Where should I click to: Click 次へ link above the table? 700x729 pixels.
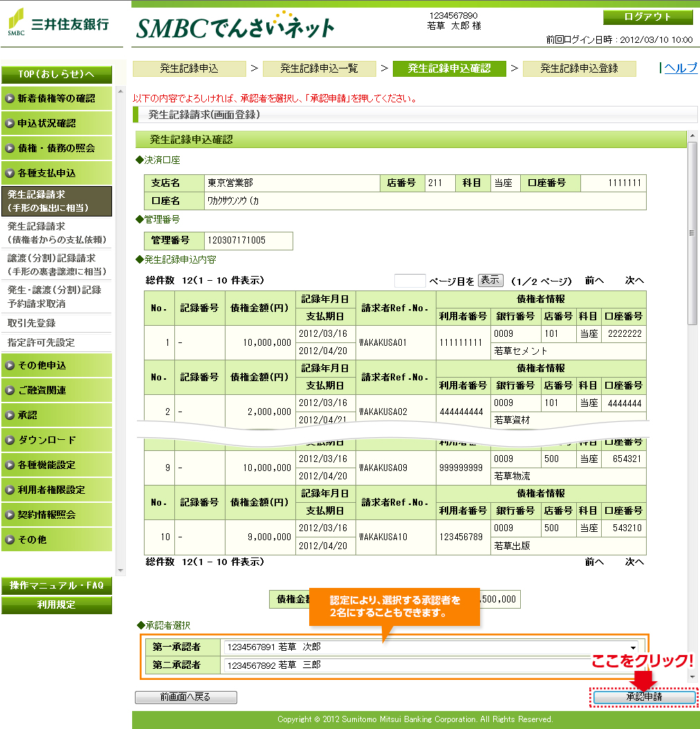(x=634, y=280)
